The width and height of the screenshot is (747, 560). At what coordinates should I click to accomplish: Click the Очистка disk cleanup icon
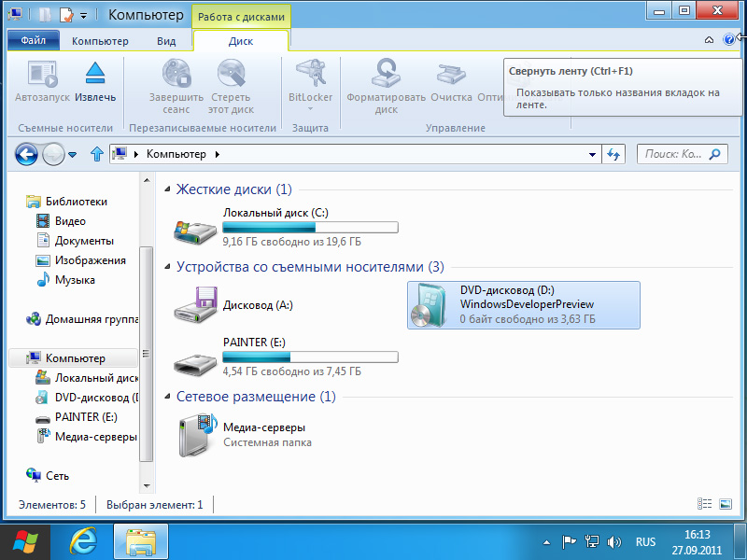[451, 75]
